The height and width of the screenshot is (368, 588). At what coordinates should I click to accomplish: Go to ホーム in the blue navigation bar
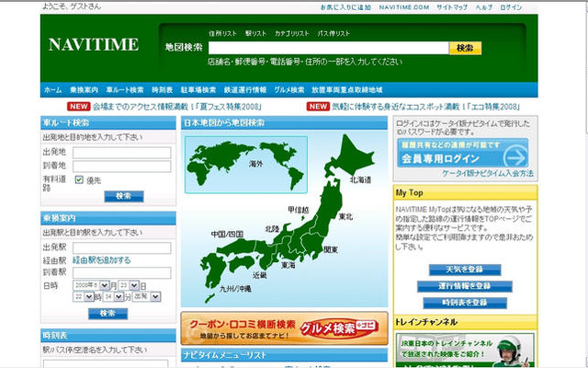pyautogui.click(x=53, y=90)
